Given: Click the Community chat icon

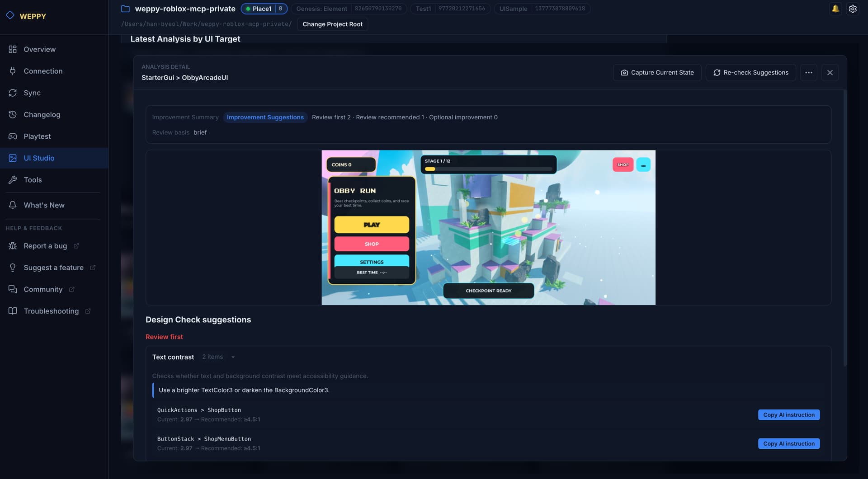Looking at the screenshot, I should tap(13, 289).
